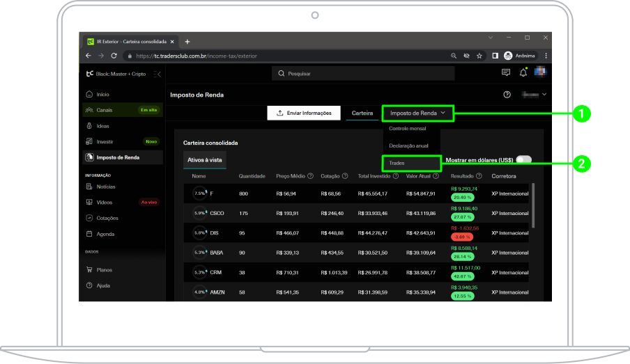
Task: Click the table vertical scrollbar
Action: point(533,205)
